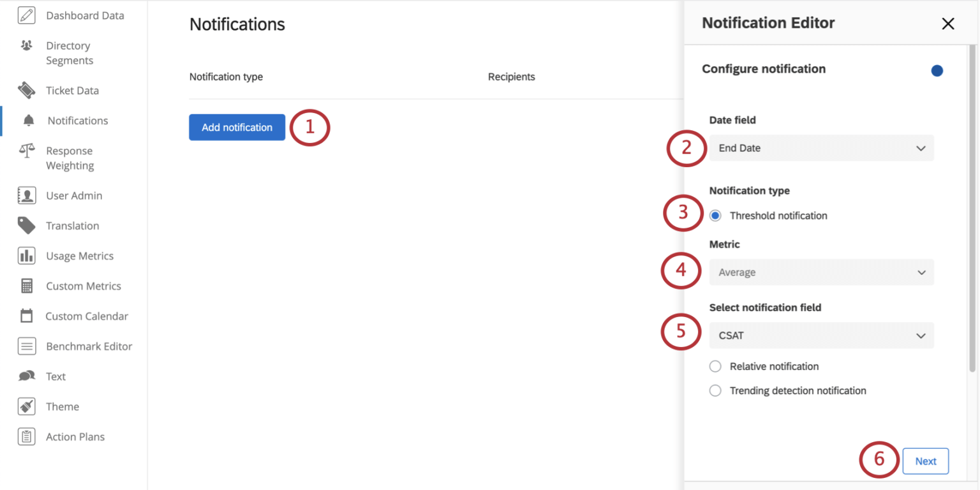This screenshot has height=490, width=980.
Task: Click the Usage Metrics bar chart icon
Action: point(26,255)
